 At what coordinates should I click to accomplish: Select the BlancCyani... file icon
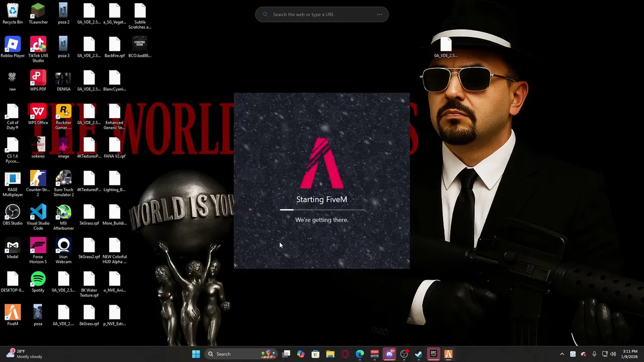(x=115, y=81)
